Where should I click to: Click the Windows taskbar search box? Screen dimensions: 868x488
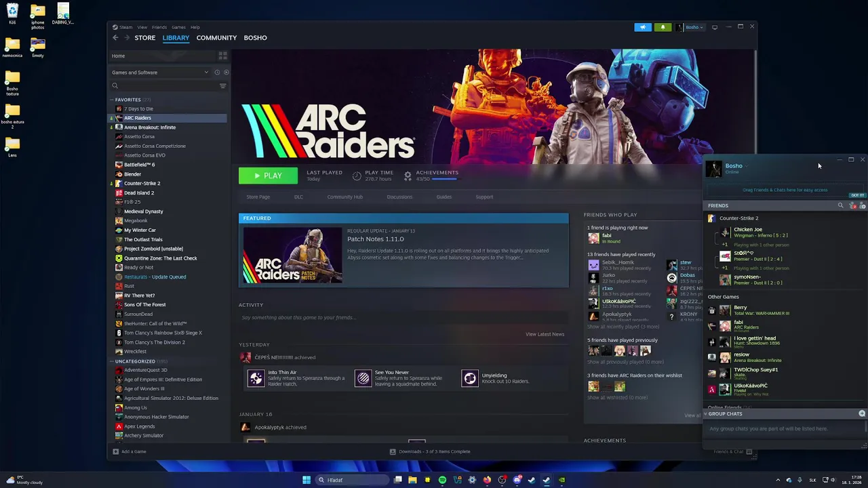point(353,480)
